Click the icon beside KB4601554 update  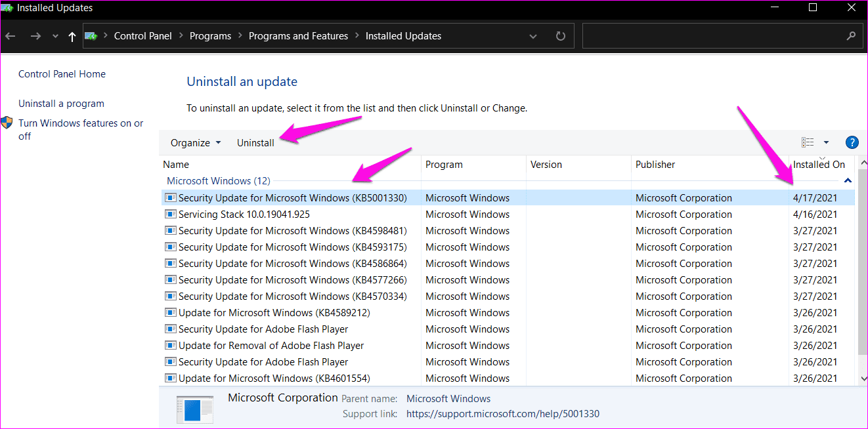click(x=171, y=378)
